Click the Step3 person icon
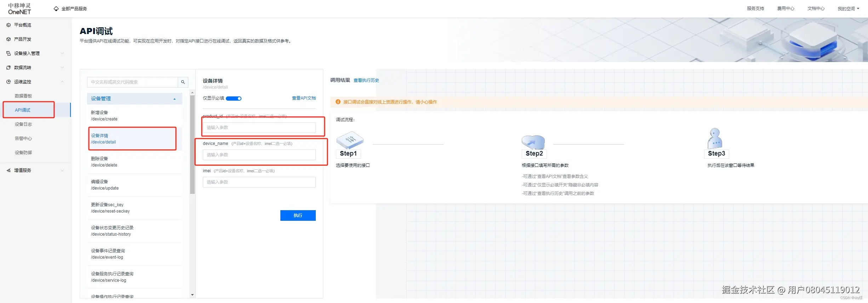This screenshot has height=303, width=868. 715,139
